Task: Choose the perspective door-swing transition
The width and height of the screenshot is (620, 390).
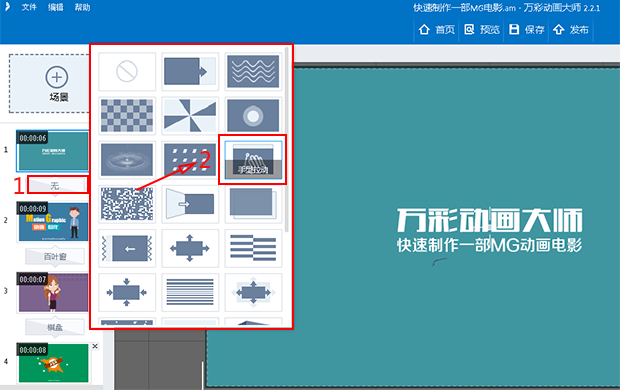Action: [x=190, y=204]
